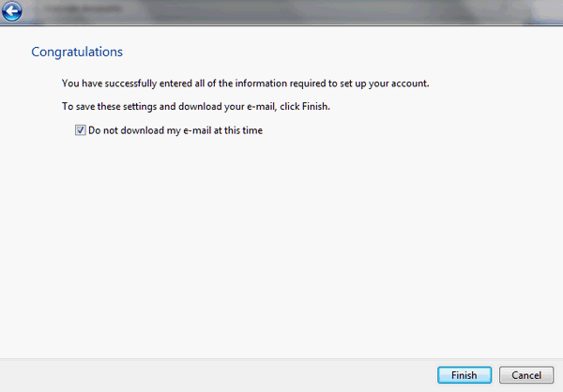The width and height of the screenshot is (563, 392).
Task: Dismiss the dialog with Cancel
Action: [526, 375]
